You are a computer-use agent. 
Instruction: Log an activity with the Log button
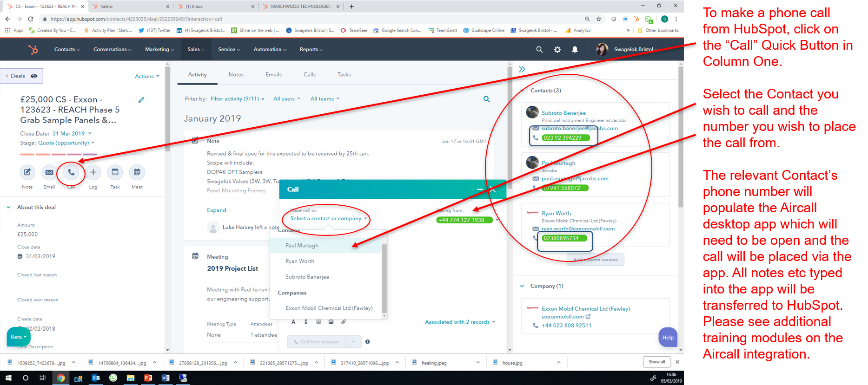[93, 172]
